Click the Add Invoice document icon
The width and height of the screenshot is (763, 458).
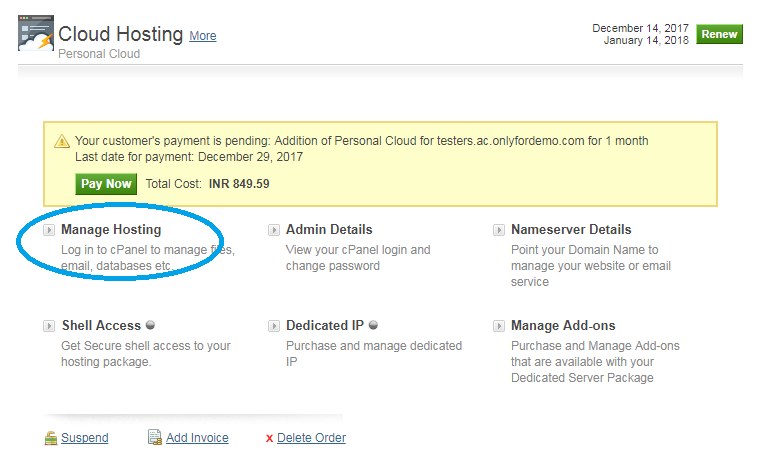155,437
